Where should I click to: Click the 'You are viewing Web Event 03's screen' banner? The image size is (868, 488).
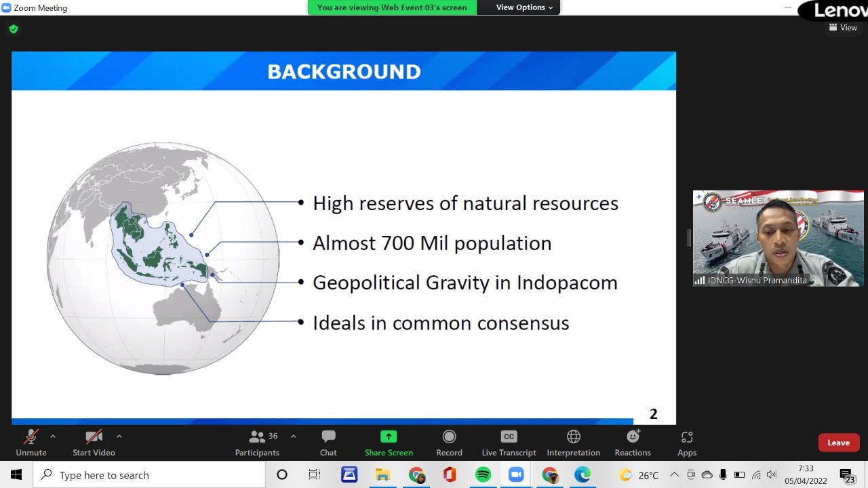point(392,7)
